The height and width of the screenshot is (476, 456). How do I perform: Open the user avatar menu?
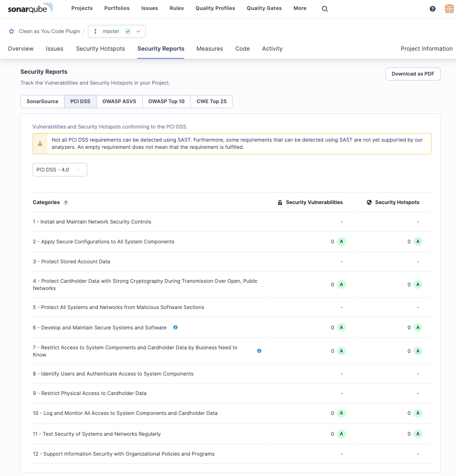point(448,8)
